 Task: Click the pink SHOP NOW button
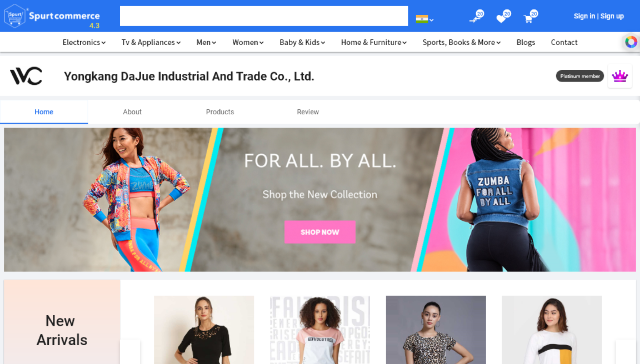(x=319, y=232)
